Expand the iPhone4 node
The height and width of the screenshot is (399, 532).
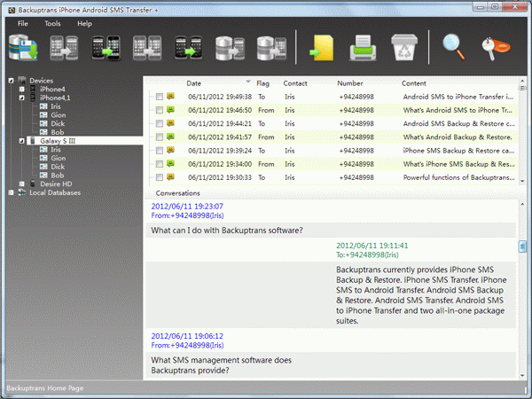[22, 90]
